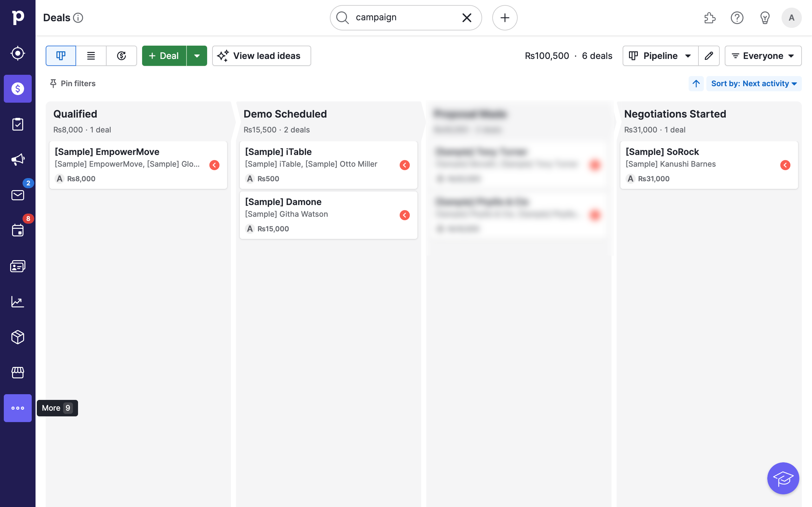Click the View lead ideas button
This screenshot has width=812, height=507.
(261, 56)
